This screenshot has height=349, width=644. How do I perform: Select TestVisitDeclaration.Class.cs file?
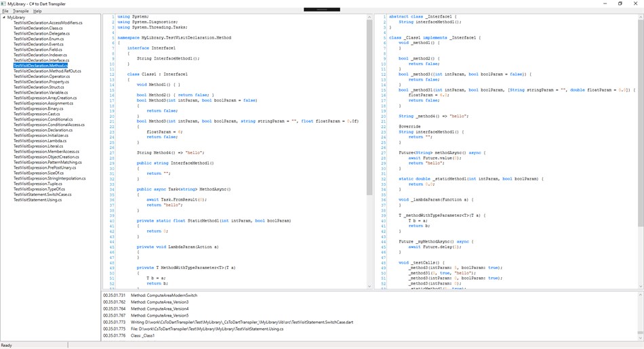point(38,28)
